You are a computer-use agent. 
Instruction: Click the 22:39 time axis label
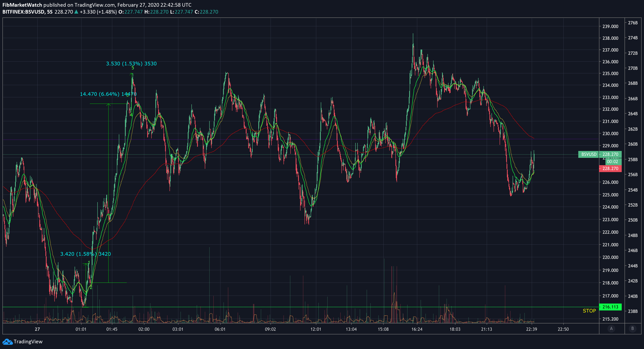click(531, 329)
